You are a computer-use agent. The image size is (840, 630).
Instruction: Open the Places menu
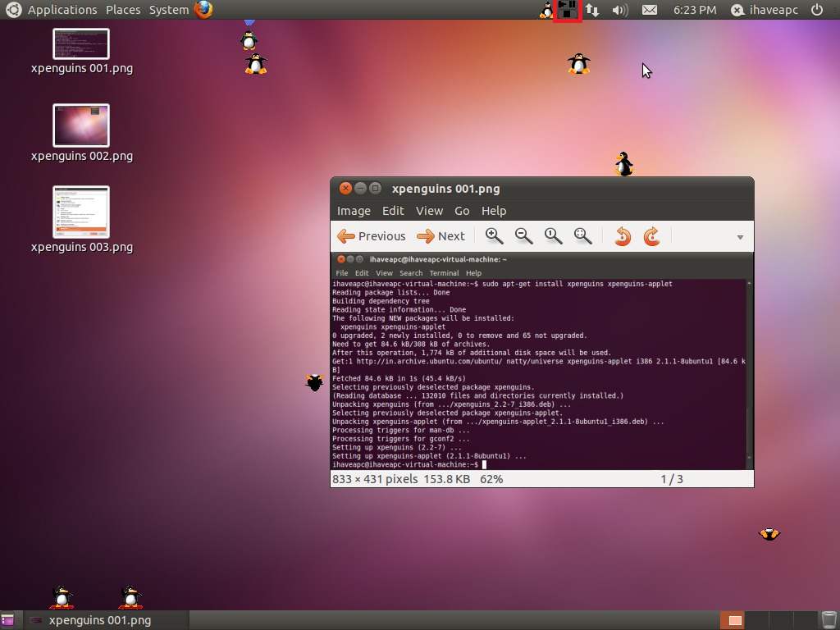[123, 10]
